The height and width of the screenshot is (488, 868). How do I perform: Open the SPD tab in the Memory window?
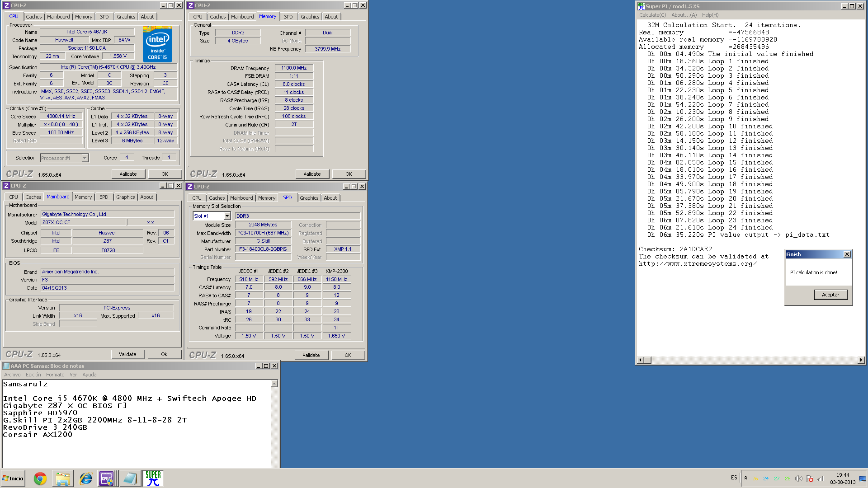coord(288,17)
